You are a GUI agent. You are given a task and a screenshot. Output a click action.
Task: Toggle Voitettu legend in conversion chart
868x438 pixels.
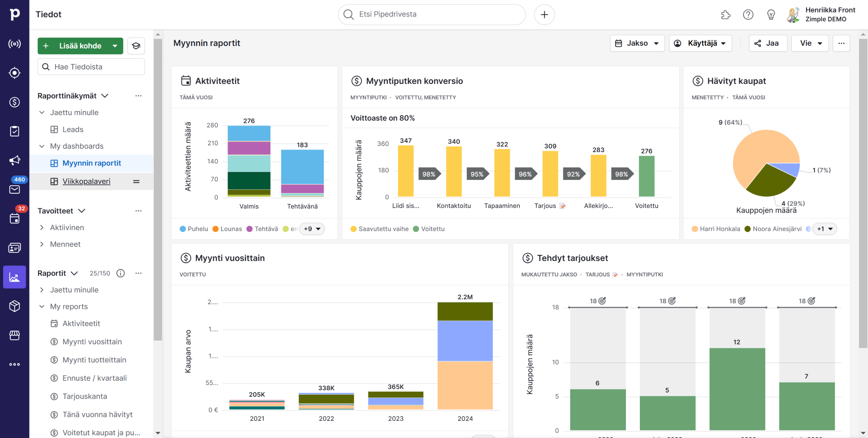tap(429, 229)
